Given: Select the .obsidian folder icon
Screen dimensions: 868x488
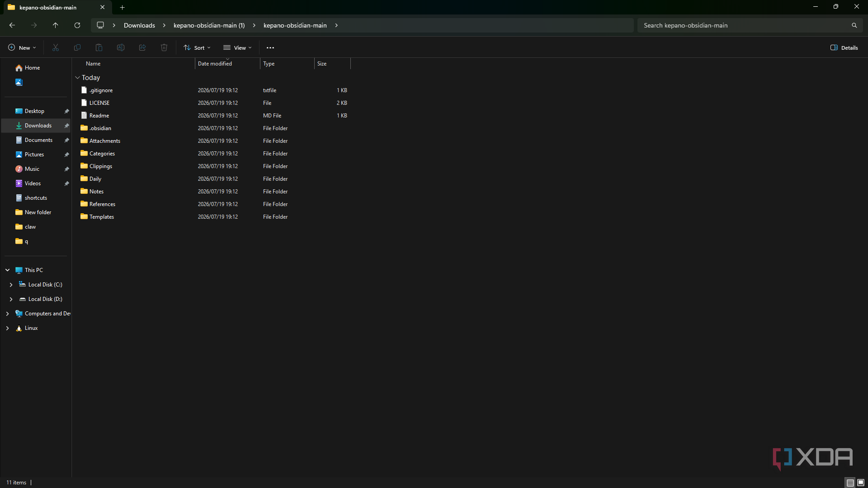Looking at the screenshot, I should pyautogui.click(x=84, y=128).
